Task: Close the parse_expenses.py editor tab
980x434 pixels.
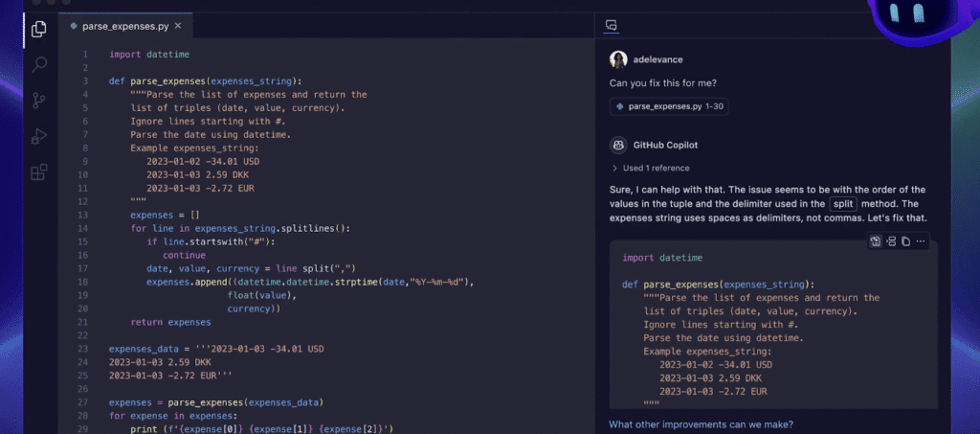Action: pos(178,26)
